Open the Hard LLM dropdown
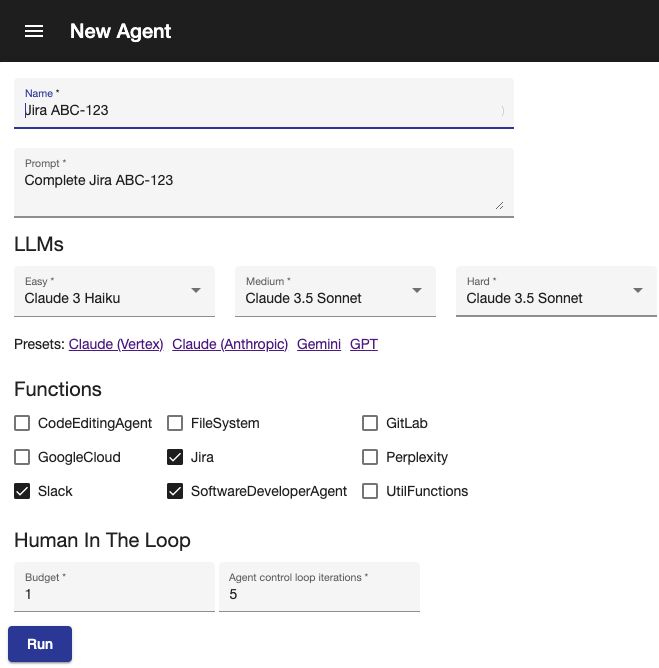 (x=556, y=291)
